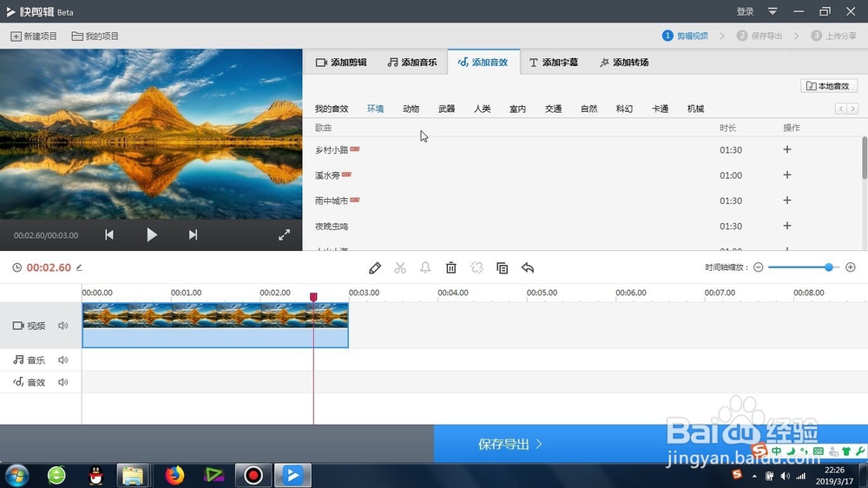The height and width of the screenshot is (488, 868).
Task: Select the 自然 sound category
Action: [x=589, y=109]
